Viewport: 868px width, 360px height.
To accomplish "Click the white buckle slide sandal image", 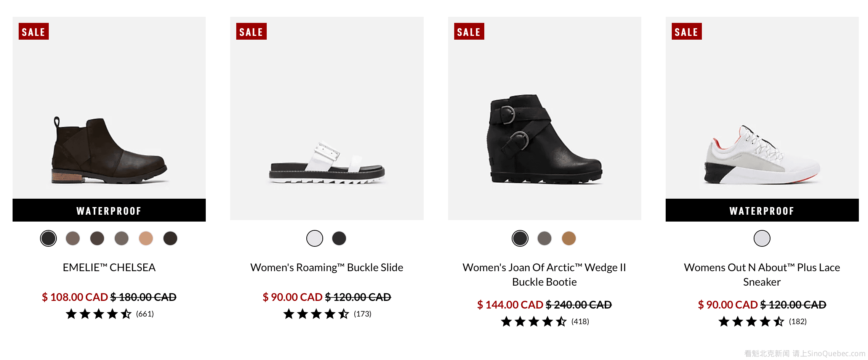I will [x=327, y=163].
